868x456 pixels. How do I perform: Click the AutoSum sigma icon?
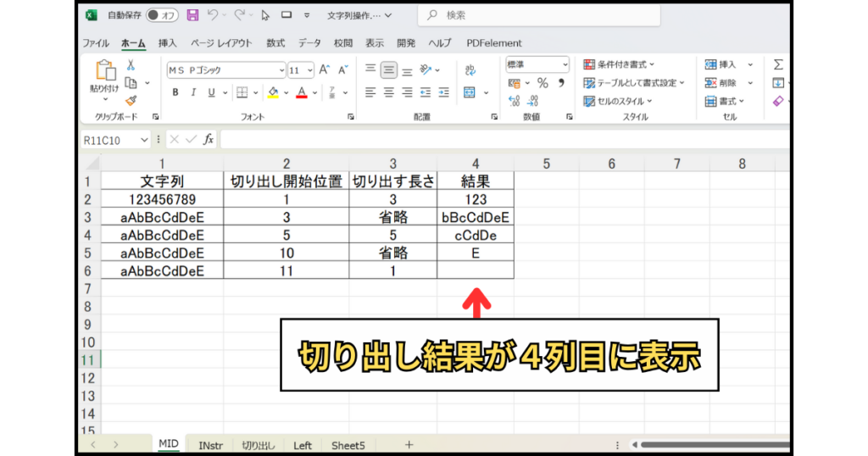[777, 64]
